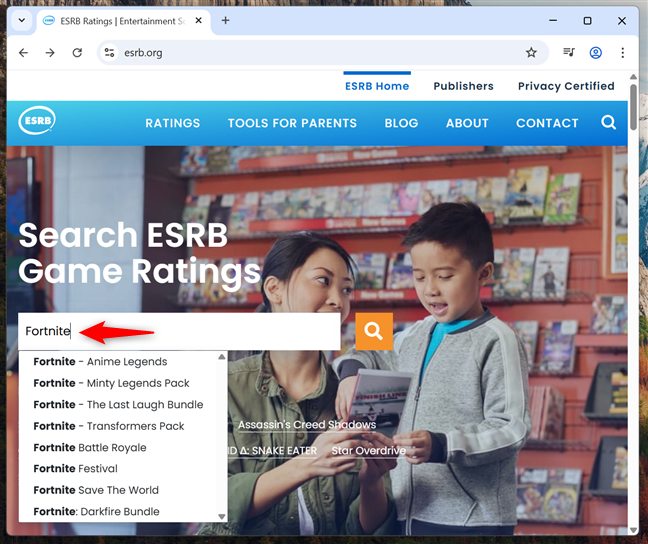Go forward in browser history
This screenshot has height=544, width=648.
(50, 52)
